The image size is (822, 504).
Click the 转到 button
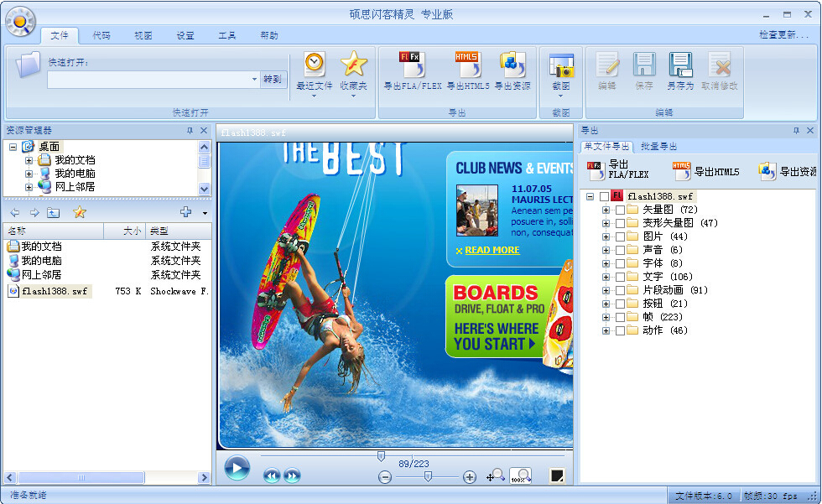274,79
